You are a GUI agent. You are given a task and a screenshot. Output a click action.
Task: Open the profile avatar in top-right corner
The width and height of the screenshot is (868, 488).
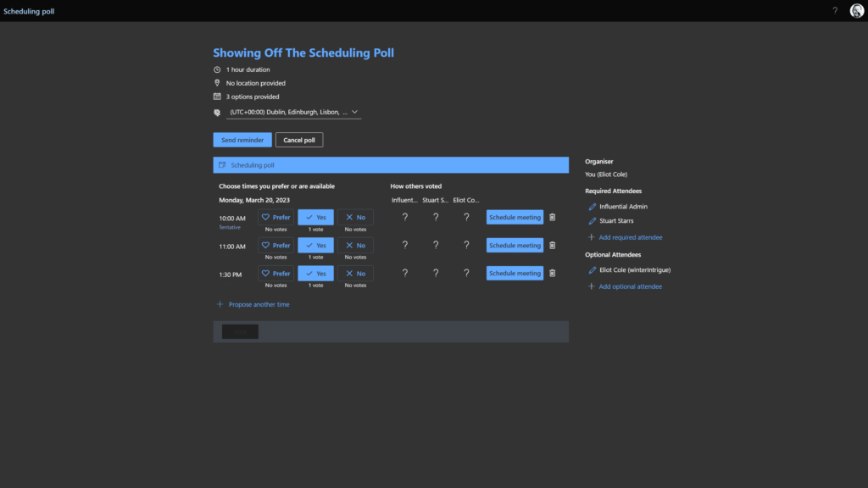(856, 11)
